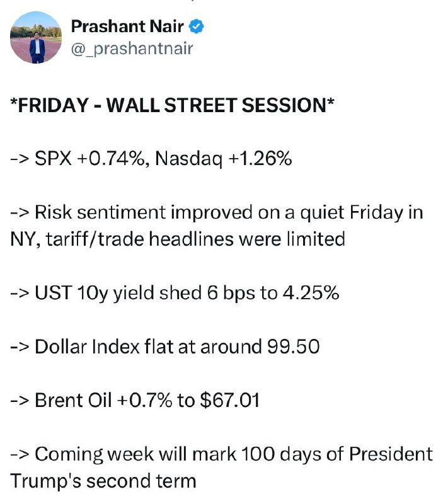
Task: Click the arrow bullet before Dollar Index
Action: (20, 348)
